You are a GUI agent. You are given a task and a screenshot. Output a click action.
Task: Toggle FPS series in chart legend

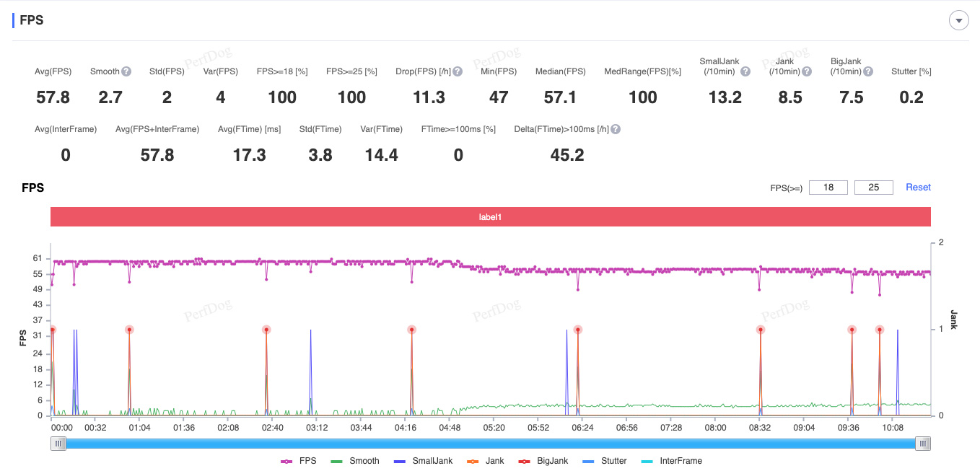[x=299, y=461]
